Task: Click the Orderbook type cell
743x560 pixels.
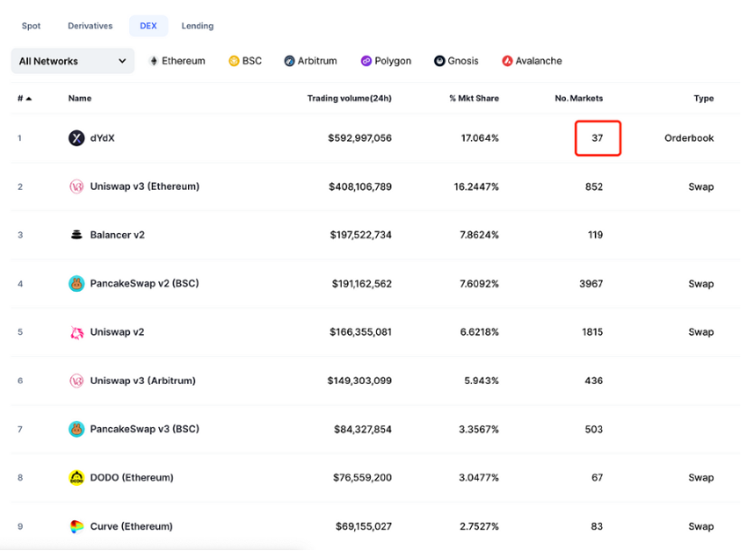Action: (x=689, y=138)
